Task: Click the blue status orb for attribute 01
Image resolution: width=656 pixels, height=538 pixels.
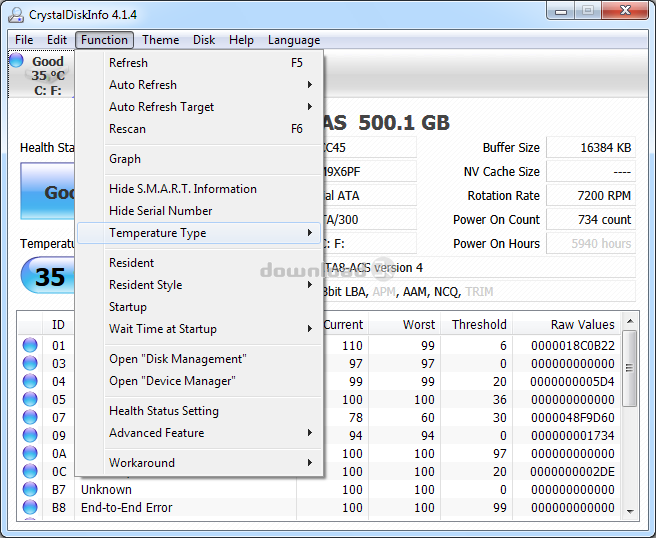Action: click(x=30, y=346)
